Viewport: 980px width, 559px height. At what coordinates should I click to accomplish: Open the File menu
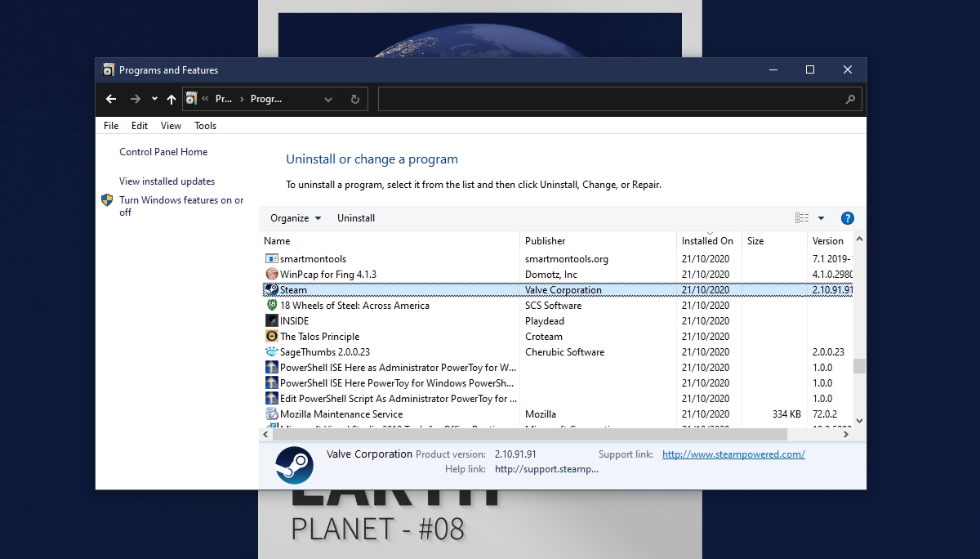(111, 126)
